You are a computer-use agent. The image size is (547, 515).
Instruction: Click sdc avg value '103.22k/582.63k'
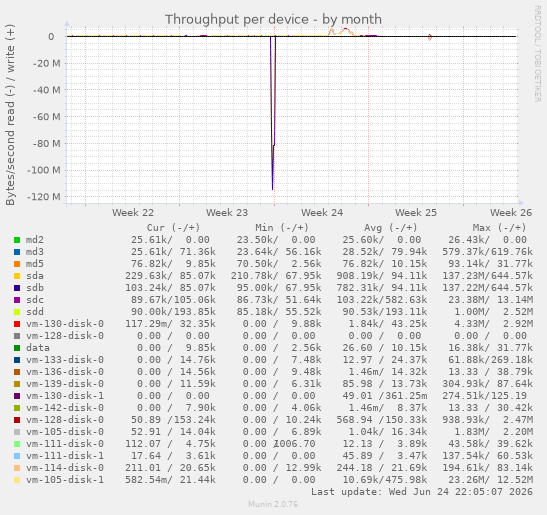(x=382, y=300)
